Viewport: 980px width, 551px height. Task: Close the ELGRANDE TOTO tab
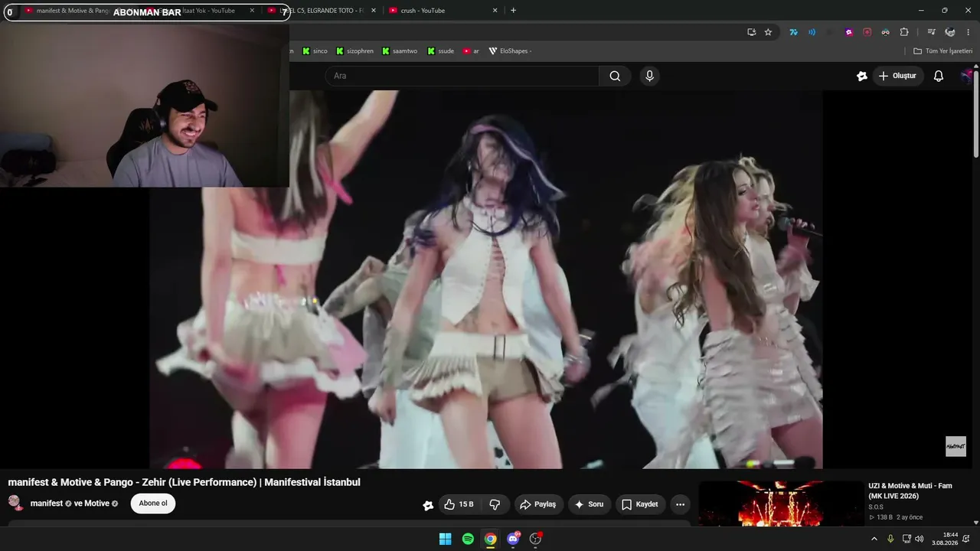374,11
